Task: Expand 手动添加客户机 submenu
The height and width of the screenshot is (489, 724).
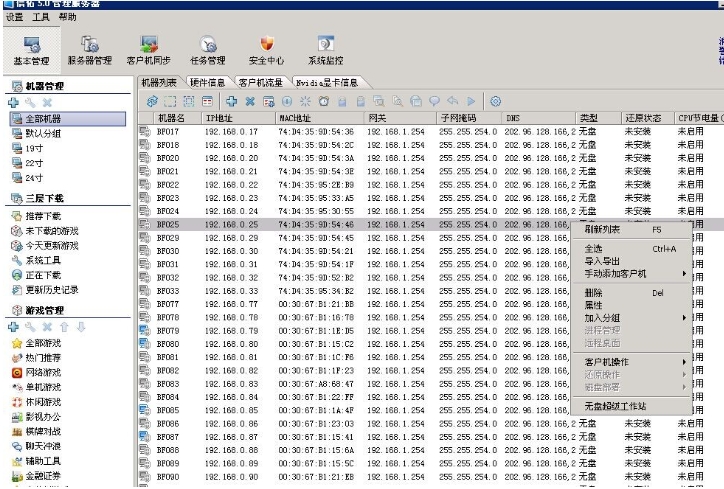Action: click(x=632, y=274)
